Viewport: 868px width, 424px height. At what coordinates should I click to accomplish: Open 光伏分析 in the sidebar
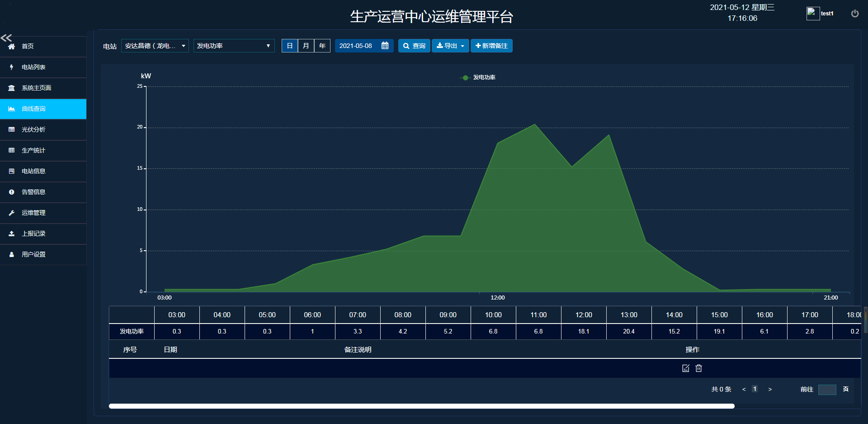pos(33,129)
